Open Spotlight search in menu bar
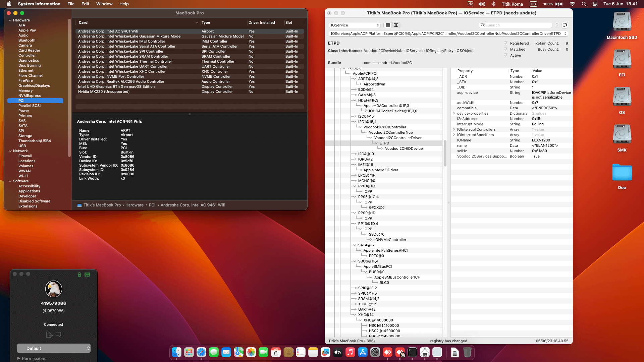Image resolution: width=644 pixels, height=362 pixels. coord(584,4)
